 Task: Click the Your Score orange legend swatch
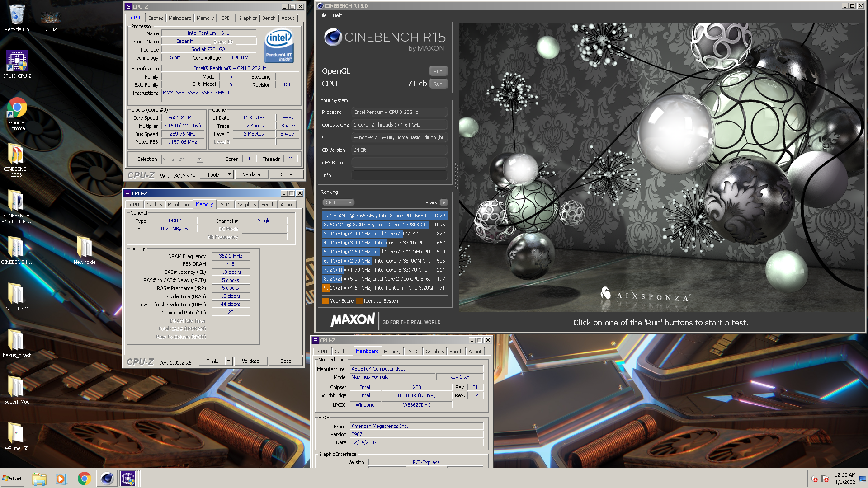(x=325, y=301)
